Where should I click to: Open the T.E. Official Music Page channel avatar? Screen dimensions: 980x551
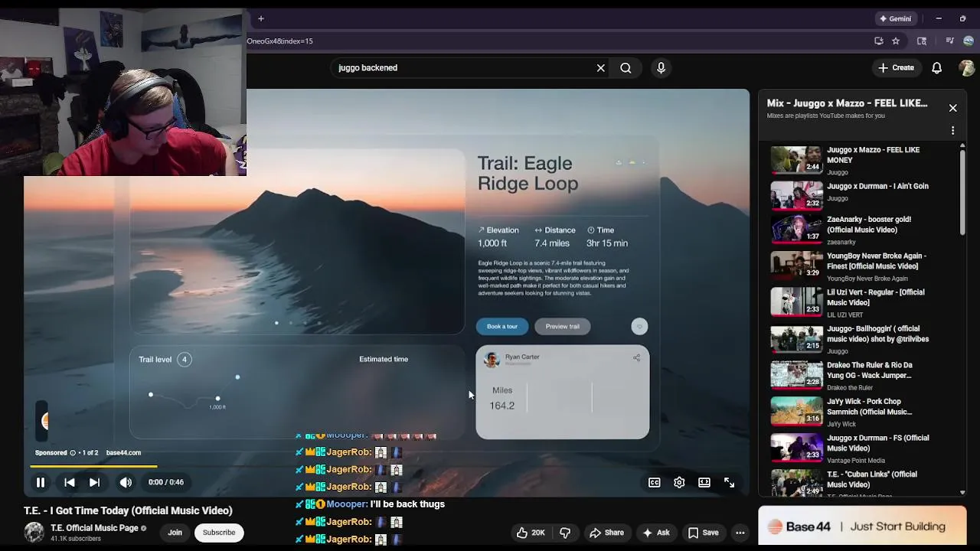coord(34,533)
